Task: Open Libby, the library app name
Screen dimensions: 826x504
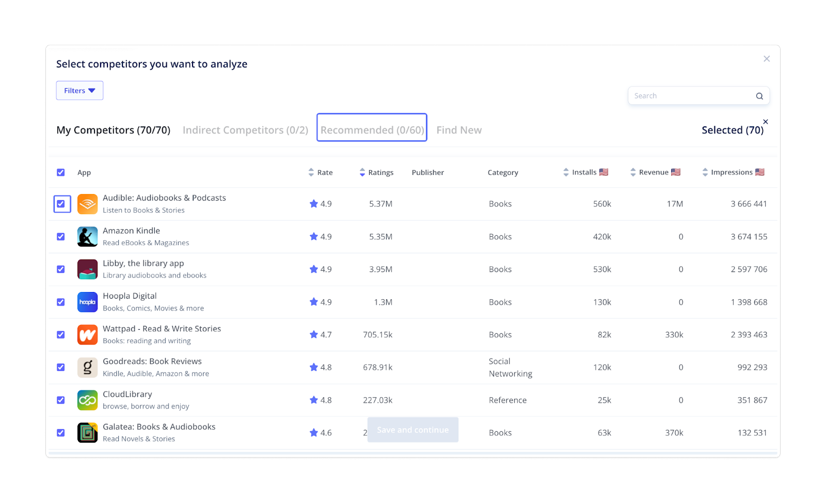Action: (x=143, y=264)
